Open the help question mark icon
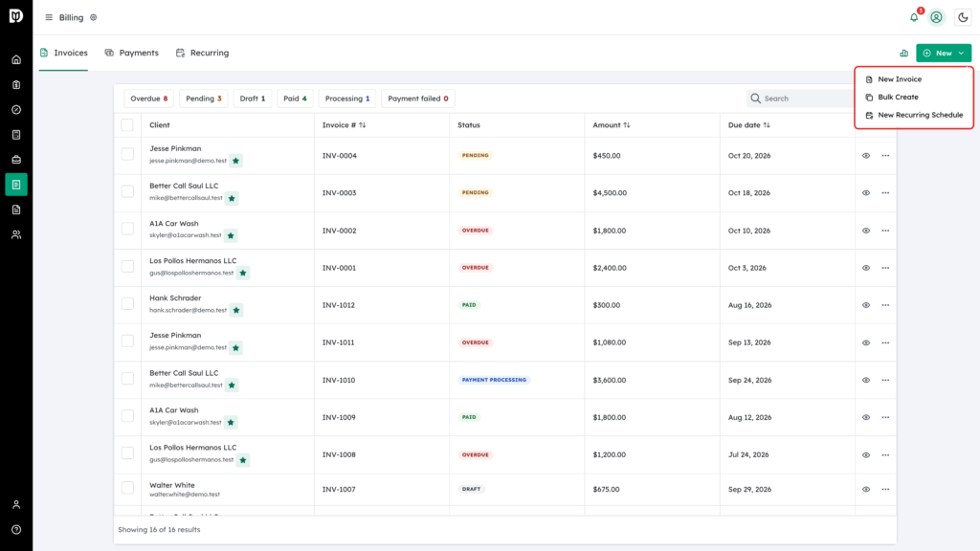Viewport: 980px width, 551px height. [16, 530]
